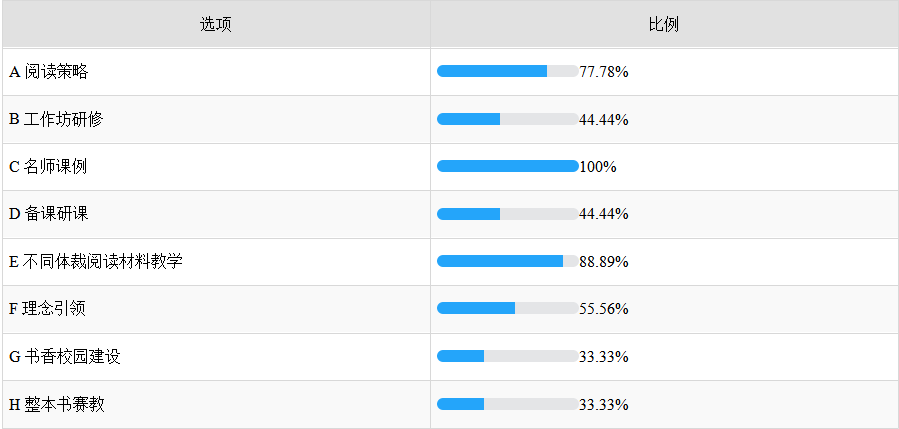Screen dimensions: 899x429
Task: Click the 77.78% progress bar
Action: click(x=507, y=72)
